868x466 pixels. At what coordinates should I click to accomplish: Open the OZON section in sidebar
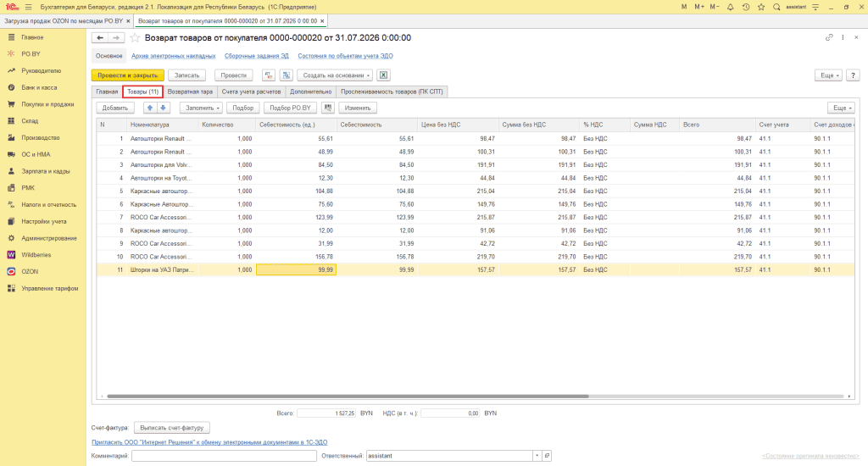point(30,272)
